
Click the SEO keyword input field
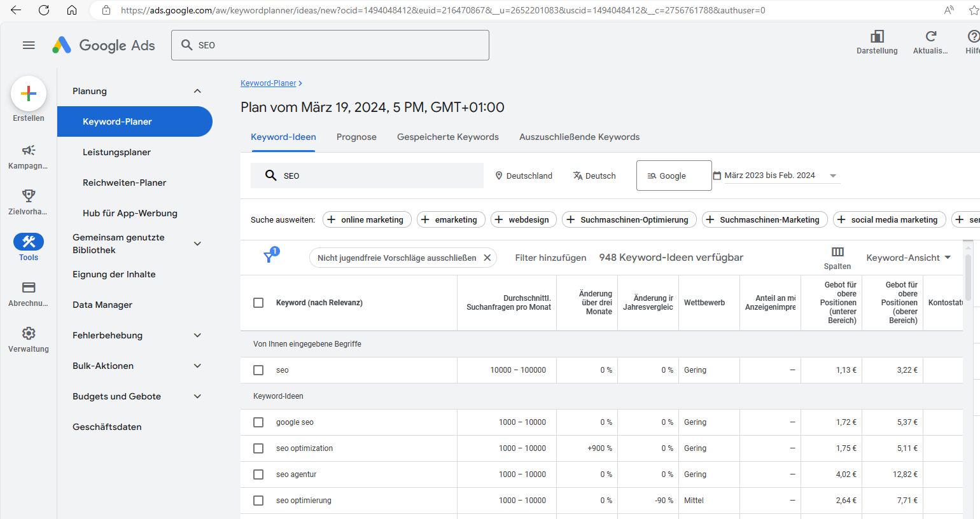coord(367,176)
